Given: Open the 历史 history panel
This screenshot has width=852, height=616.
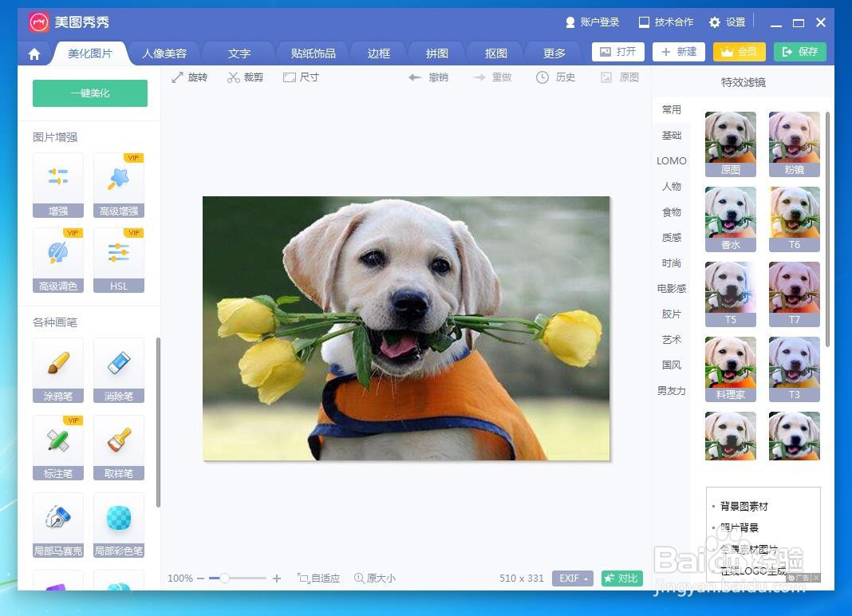Looking at the screenshot, I should point(555,77).
